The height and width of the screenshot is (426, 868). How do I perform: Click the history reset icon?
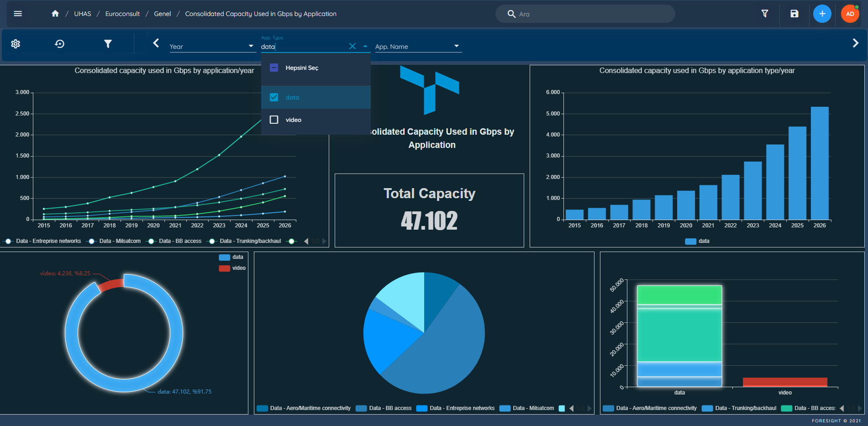(x=60, y=44)
